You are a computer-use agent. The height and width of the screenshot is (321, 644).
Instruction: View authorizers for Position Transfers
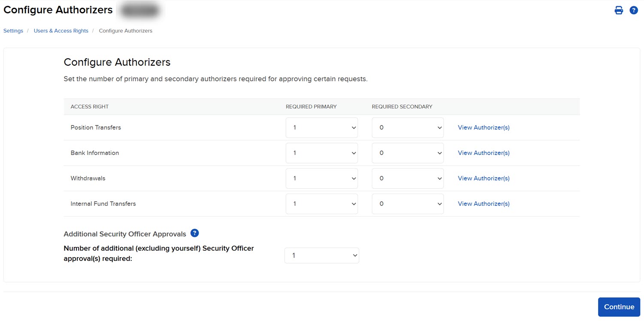[x=483, y=127]
